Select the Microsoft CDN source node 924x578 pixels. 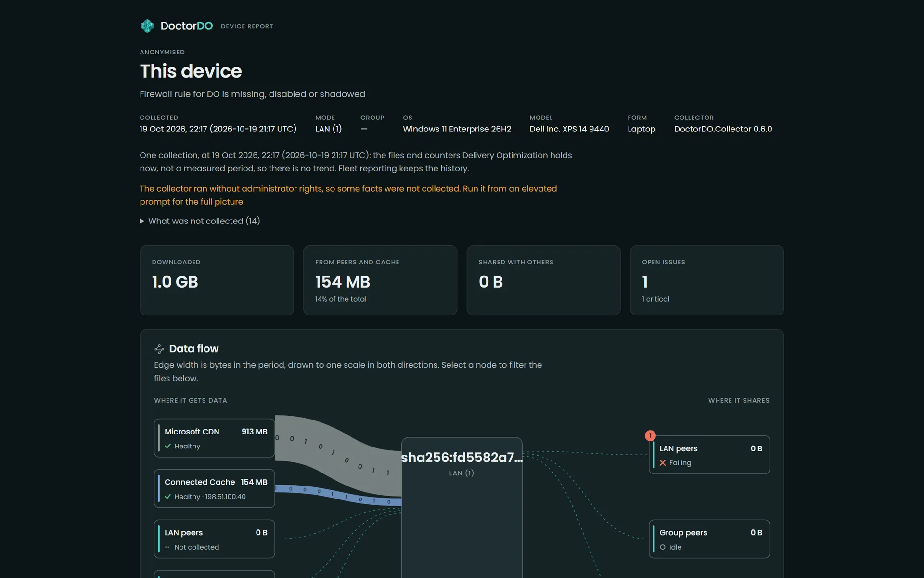point(214,438)
